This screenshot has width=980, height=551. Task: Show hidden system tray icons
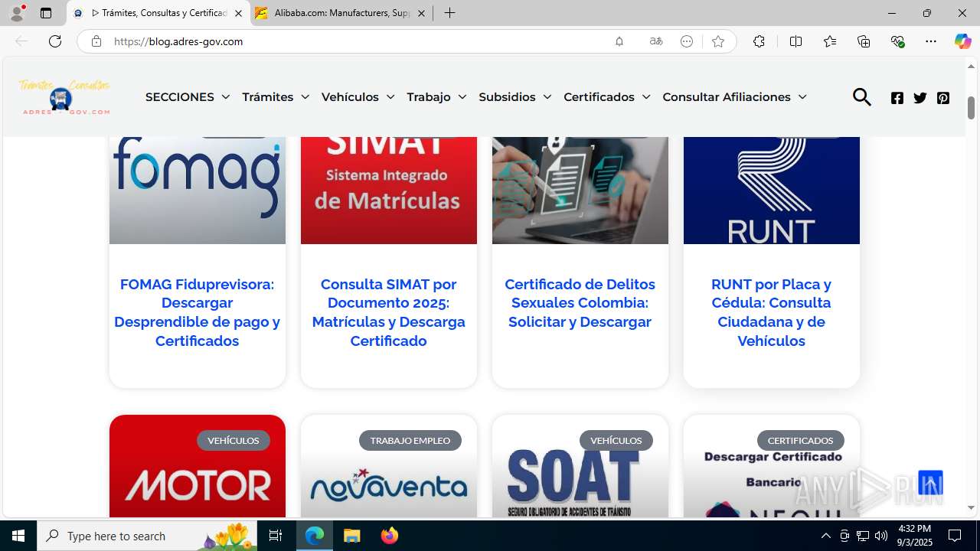825,536
